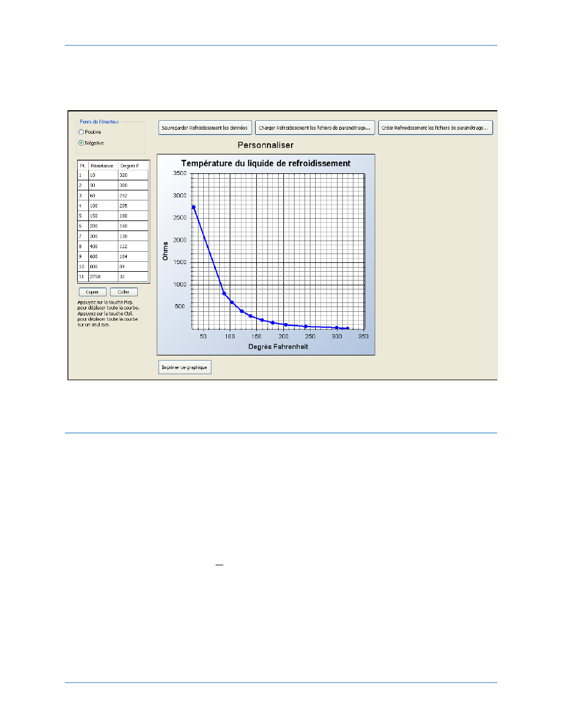Select resistance cell showing 300 in row 7
This screenshot has height=728, width=562.
(x=103, y=236)
